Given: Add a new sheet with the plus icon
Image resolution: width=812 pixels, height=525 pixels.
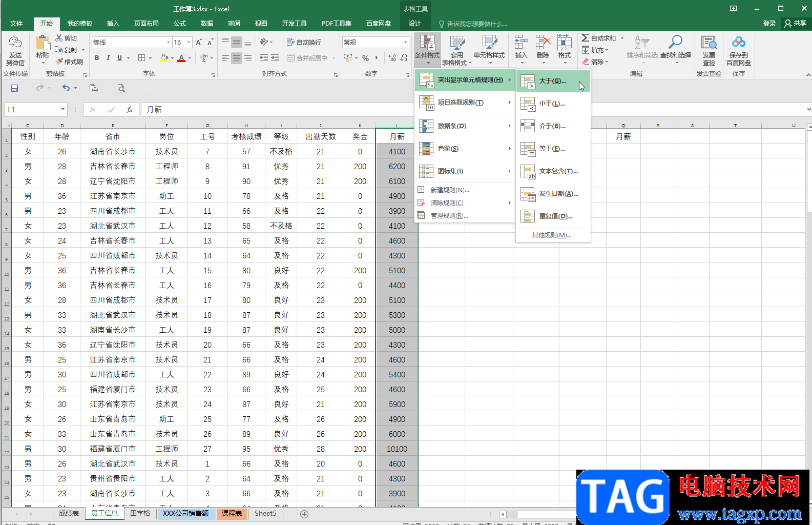Looking at the screenshot, I should [x=304, y=514].
